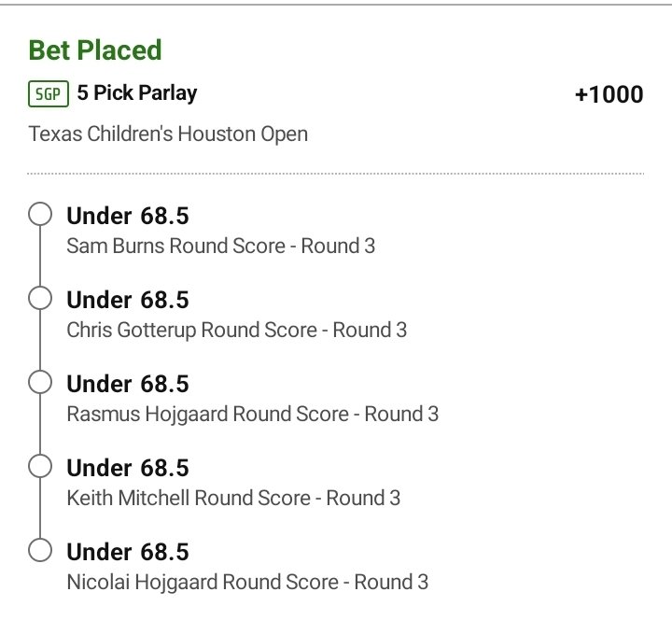The image size is (672, 620).
Task: Click Under 68.5 above Sam Burns
Action: coord(128,216)
